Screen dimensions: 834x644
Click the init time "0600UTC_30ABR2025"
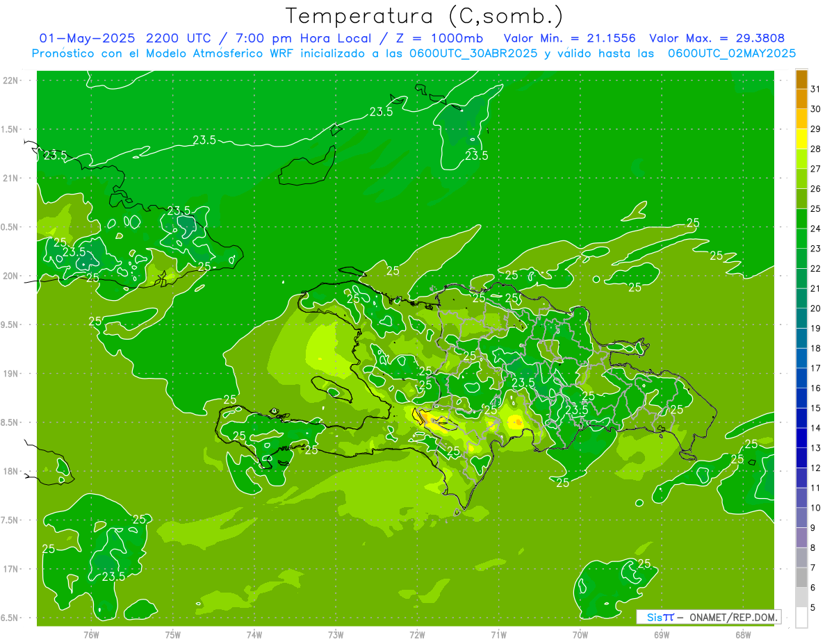[x=474, y=53]
